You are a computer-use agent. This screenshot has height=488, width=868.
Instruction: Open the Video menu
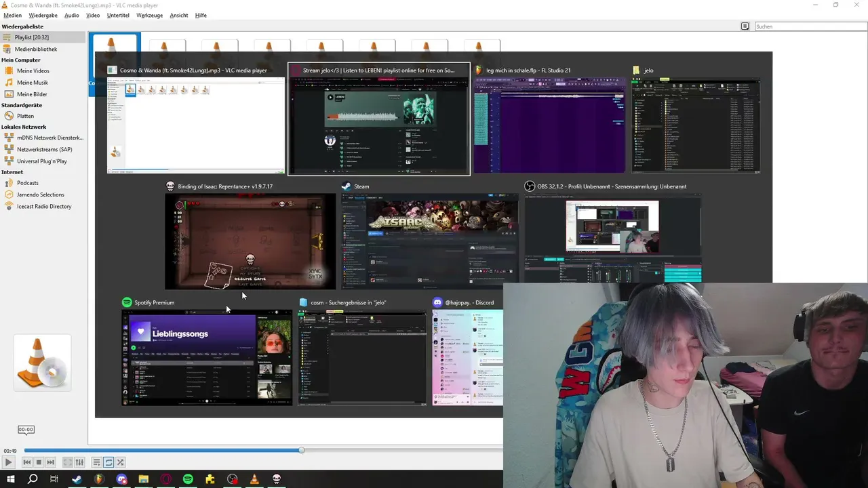(x=93, y=15)
